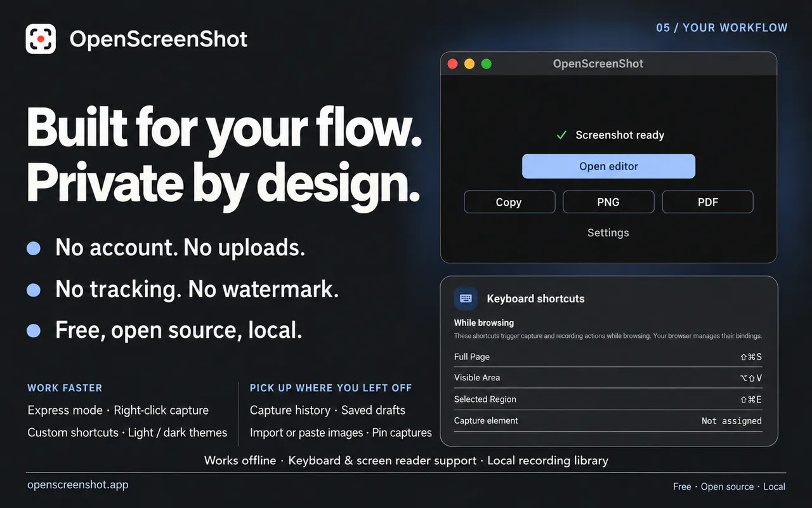The image size is (812, 508).
Task: Click the 'Screenshot ready' status text
Action: 620,135
